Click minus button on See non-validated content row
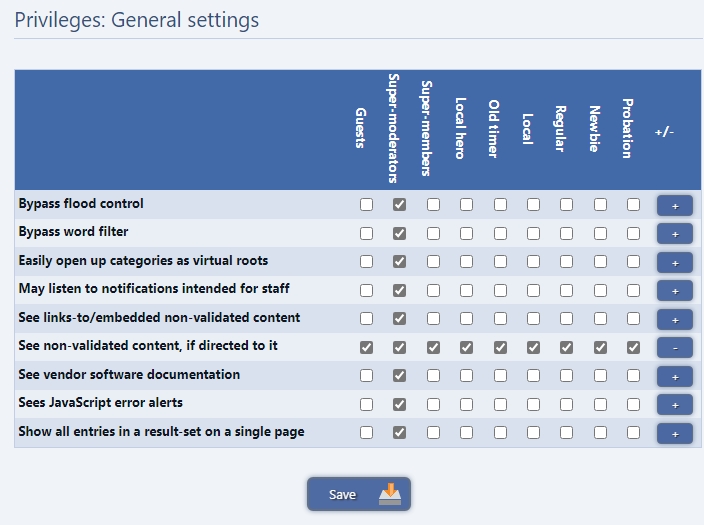704x525 pixels. pos(674,348)
